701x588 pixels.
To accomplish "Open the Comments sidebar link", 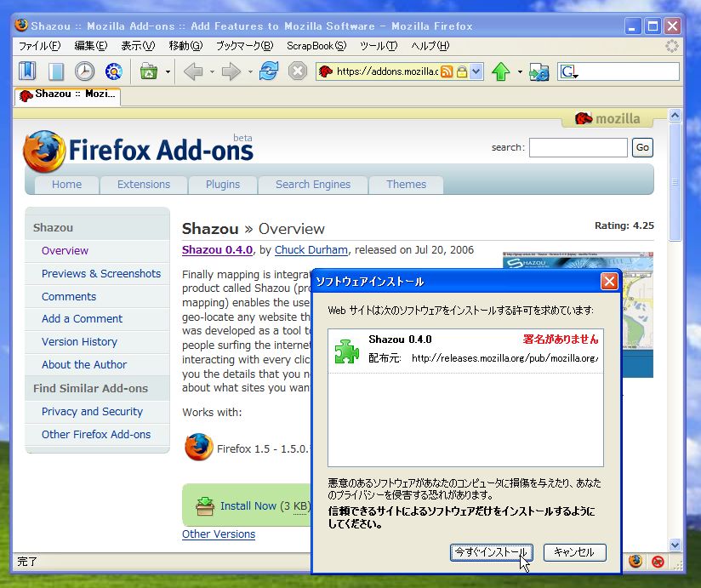I will (69, 296).
